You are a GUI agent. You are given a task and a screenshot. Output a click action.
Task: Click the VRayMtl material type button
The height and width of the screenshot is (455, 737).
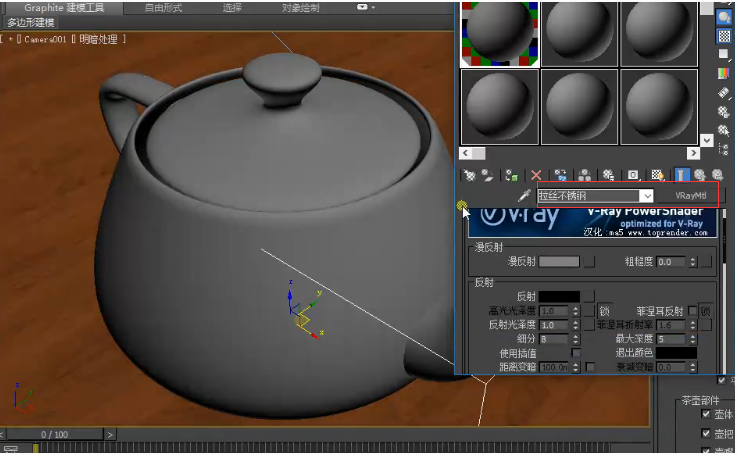click(690, 196)
